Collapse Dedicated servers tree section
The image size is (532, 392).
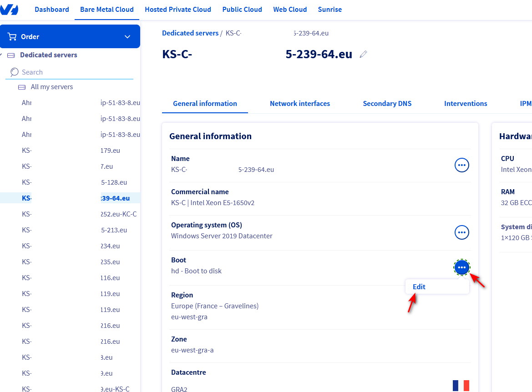tap(1, 55)
